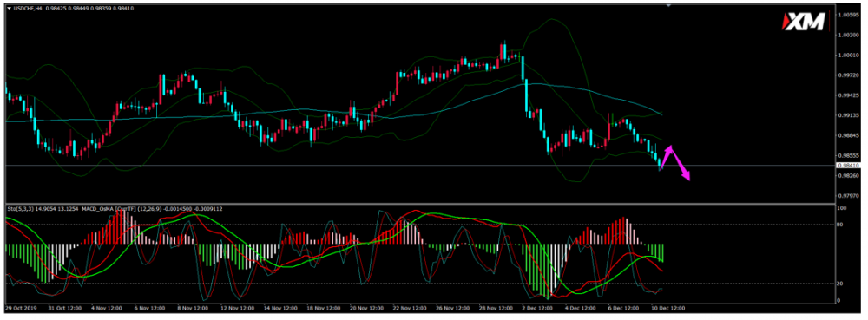Click the XM broker logo
This screenshot has height=320, width=868.
(x=803, y=22)
